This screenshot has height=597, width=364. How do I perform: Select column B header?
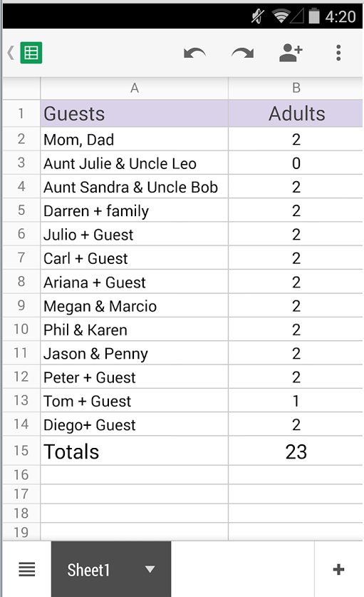click(296, 88)
